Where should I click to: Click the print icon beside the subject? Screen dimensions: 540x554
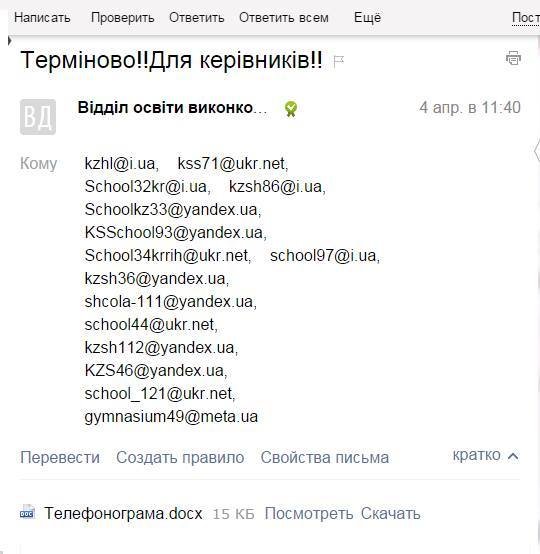point(513,58)
